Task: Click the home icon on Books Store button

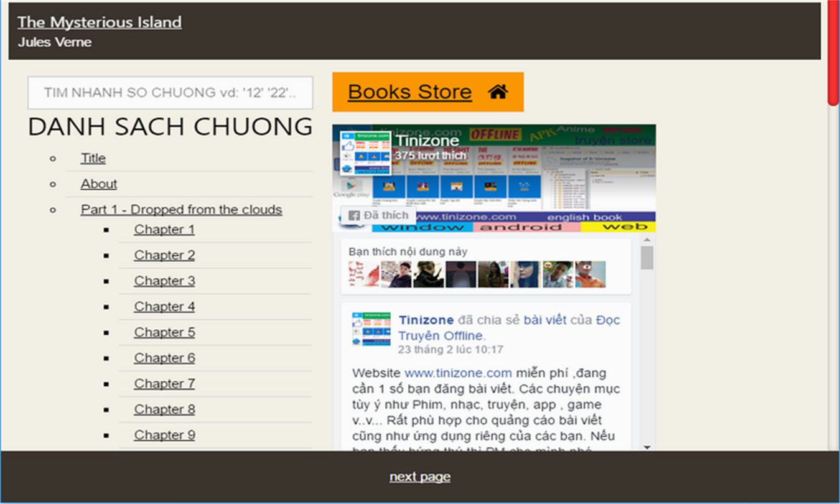Action: click(x=498, y=92)
